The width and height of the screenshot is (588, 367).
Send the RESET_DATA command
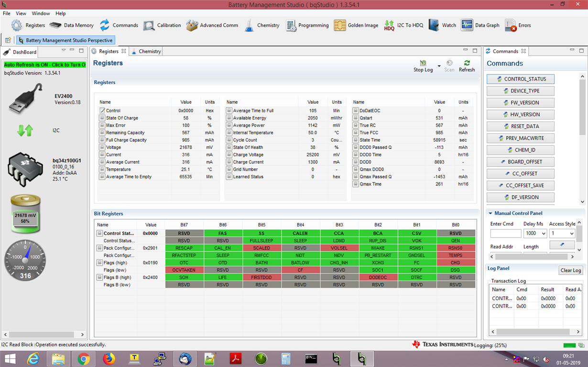[x=520, y=126]
